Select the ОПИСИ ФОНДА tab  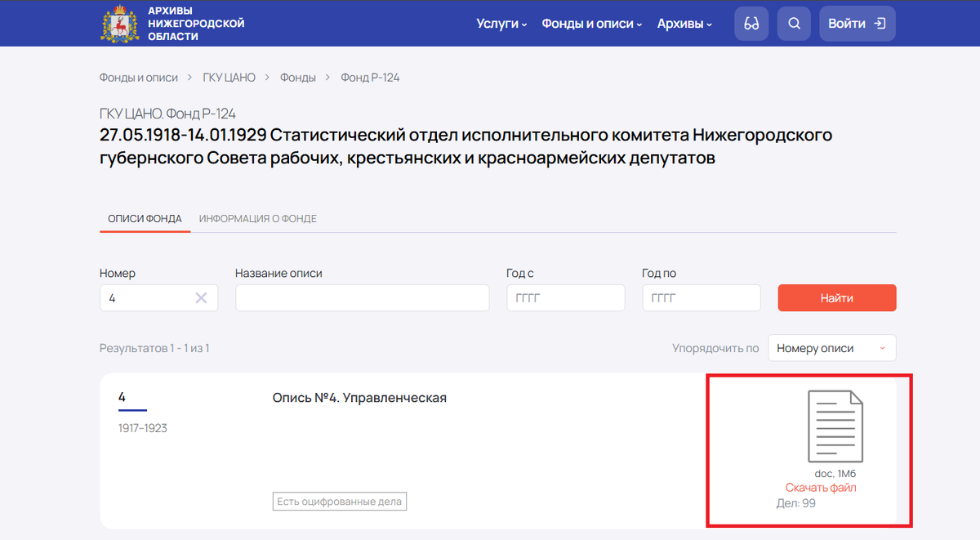(x=145, y=218)
